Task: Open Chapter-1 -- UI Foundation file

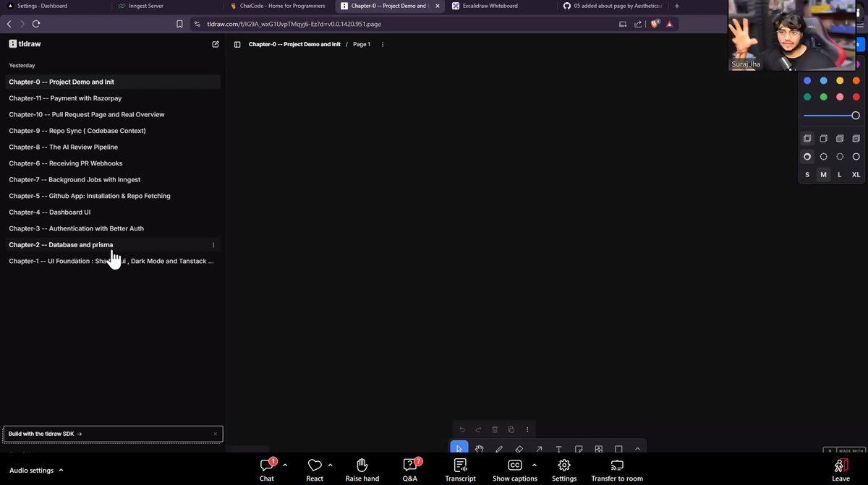Action: pos(112,261)
